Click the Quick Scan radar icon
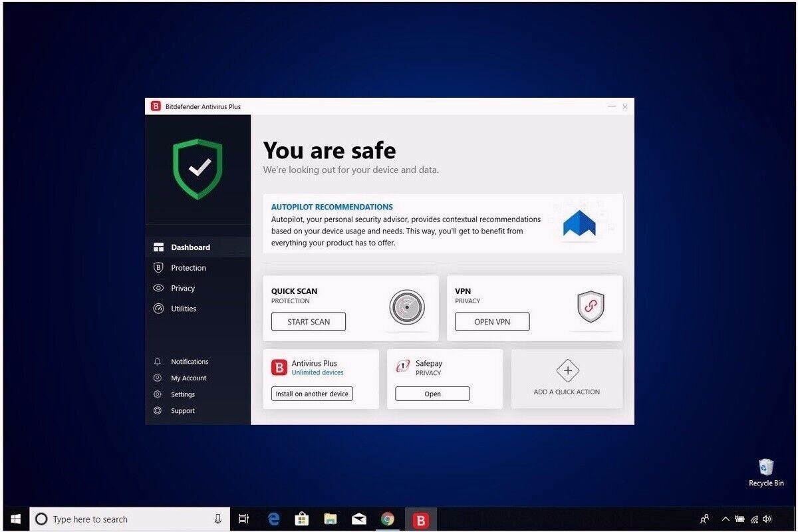This screenshot has width=798, height=532. [406, 308]
